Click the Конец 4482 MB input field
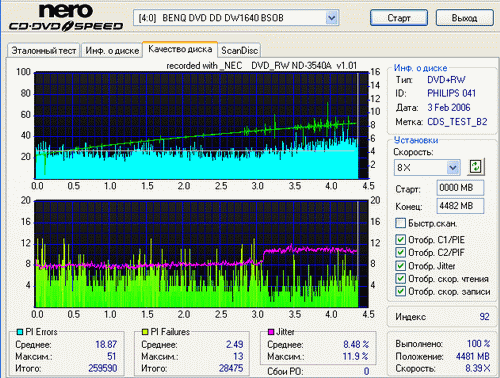The height and width of the screenshot is (378, 500). [460, 206]
